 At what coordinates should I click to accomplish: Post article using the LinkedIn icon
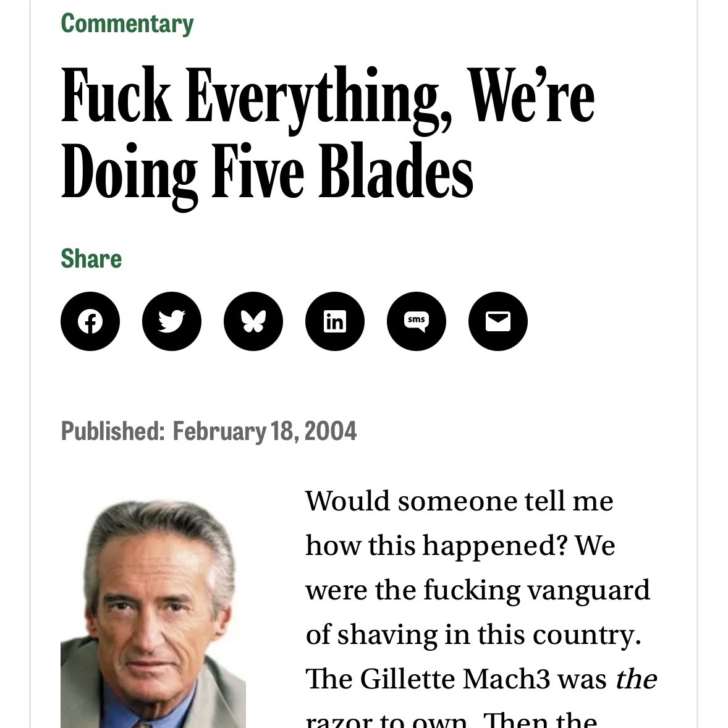335,321
